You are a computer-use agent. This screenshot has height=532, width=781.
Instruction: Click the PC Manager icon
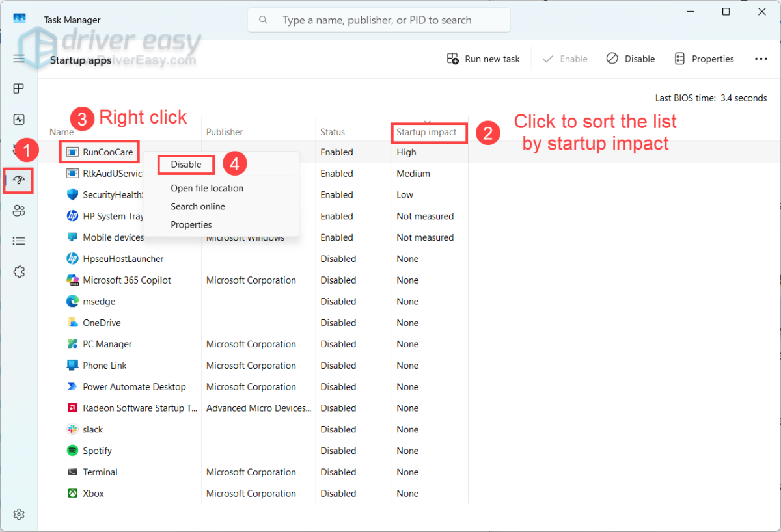(72, 344)
